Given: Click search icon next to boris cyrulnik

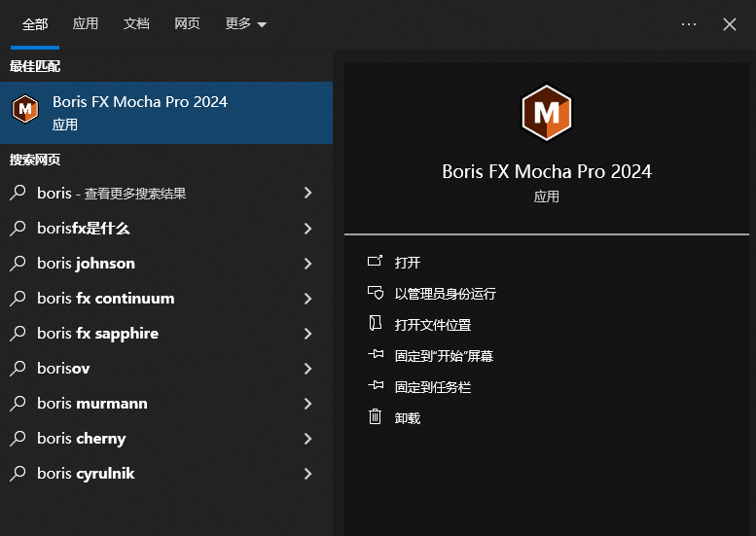Looking at the screenshot, I should coord(18,474).
